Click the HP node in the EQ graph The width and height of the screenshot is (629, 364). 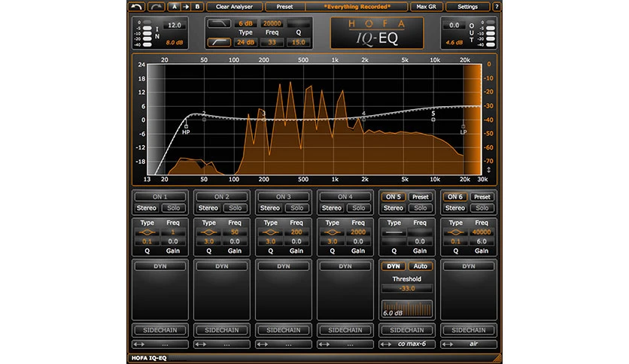(x=186, y=126)
